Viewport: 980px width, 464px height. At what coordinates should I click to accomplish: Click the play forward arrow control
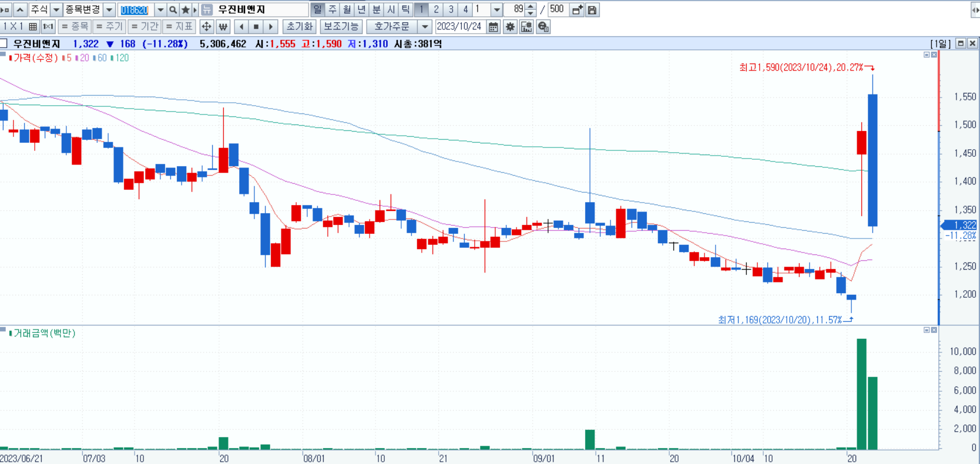(x=270, y=26)
